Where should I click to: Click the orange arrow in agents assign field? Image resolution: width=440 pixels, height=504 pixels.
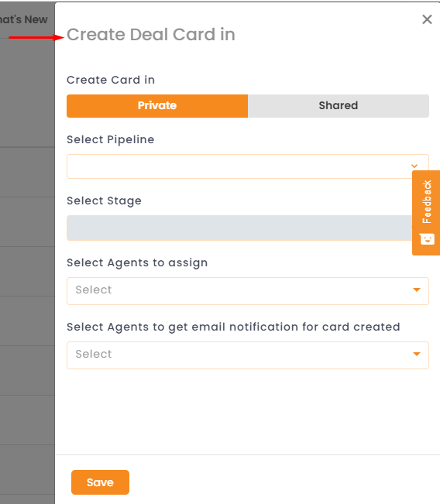point(417,290)
